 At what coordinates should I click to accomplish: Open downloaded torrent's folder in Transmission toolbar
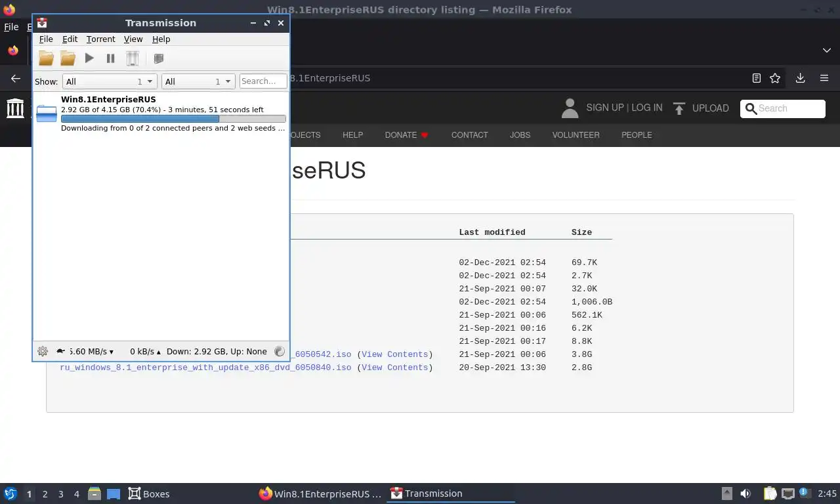[x=68, y=58]
